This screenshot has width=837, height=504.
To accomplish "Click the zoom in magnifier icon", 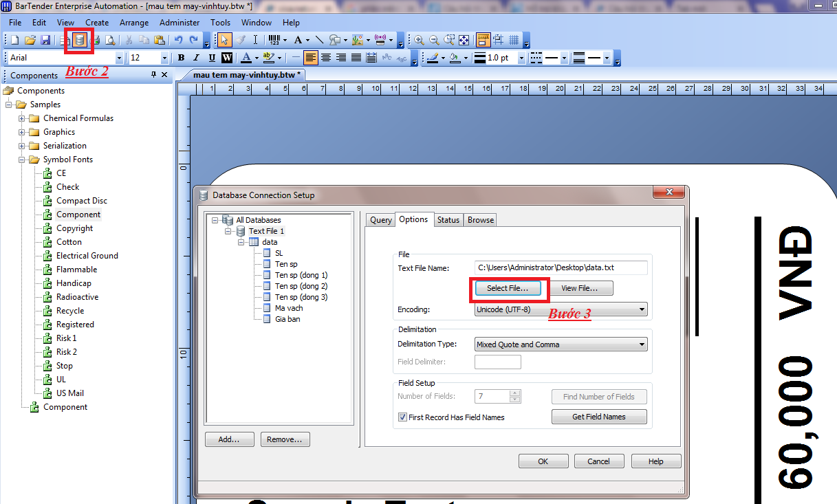I will [419, 40].
